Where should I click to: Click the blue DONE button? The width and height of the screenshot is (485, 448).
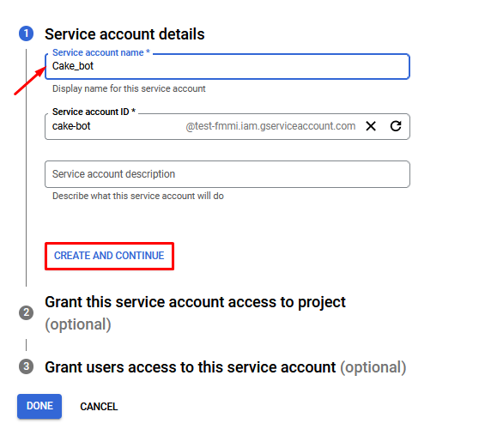tap(39, 406)
